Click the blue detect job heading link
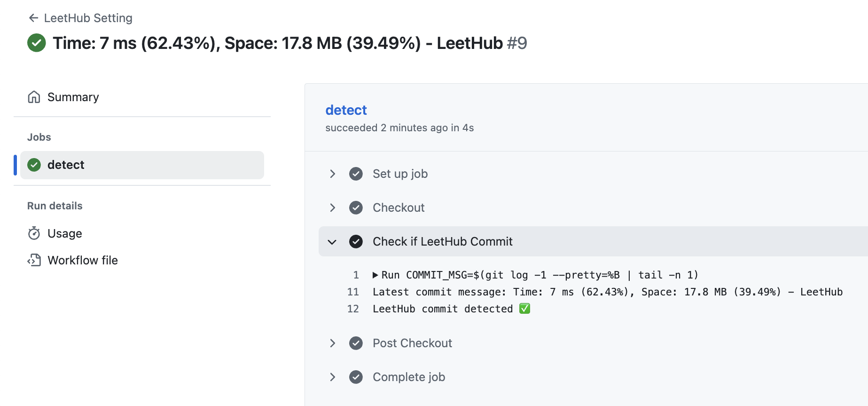Image resolution: width=868 pixels, height=406 pixels. click(346, 110)
